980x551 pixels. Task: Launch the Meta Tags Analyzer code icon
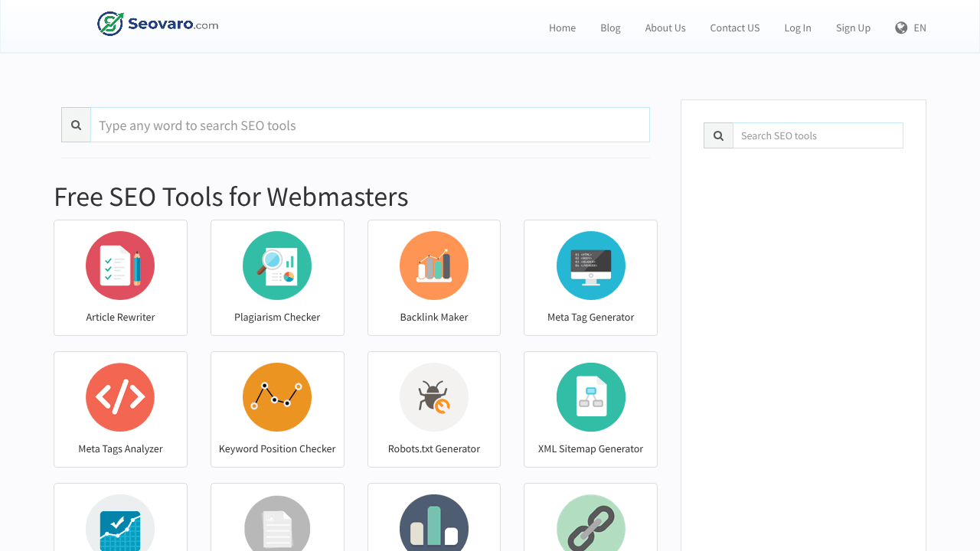pos(120,397)
